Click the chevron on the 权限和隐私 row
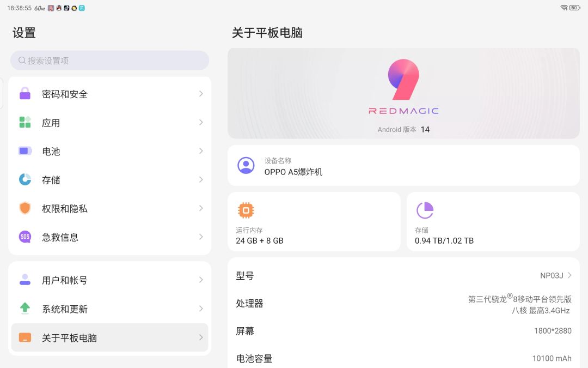This screenshot has width=588, height=368. [x=201, y=208]
